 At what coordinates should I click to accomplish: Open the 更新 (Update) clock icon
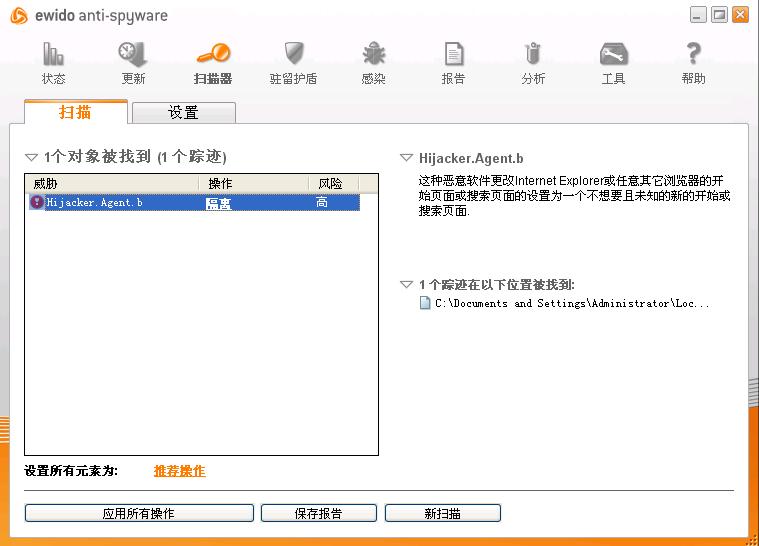point(133,54)
